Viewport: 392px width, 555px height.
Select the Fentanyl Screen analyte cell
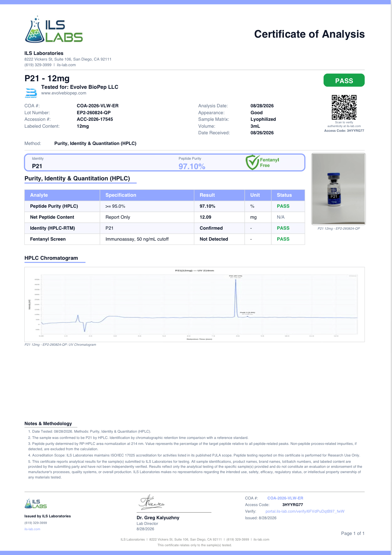(62, 239)
